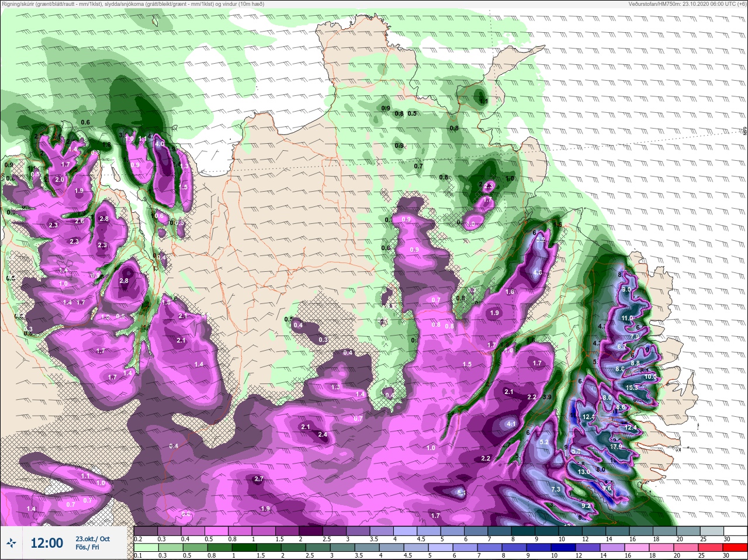Click the 17.9 precipitation value on the map
The width and height of the screenshot is (748, 560).
tap(616, 447)
